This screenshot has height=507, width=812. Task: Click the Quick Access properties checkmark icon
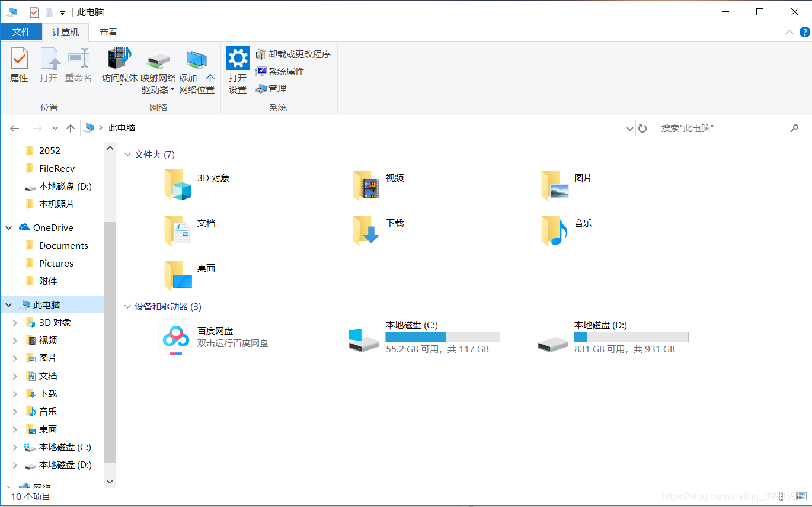34,12
